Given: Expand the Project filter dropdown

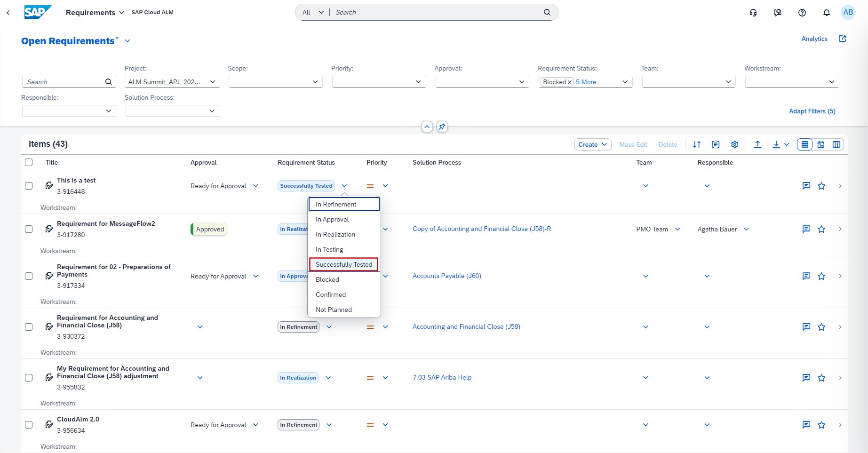Looking at the screenshot, I should point(213,82).
